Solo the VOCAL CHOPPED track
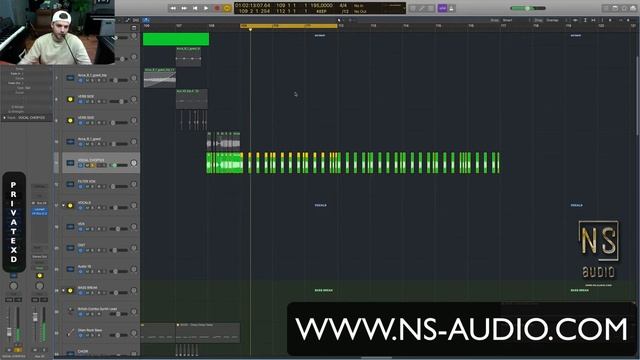This screenshot has width=640, height=360. [x=93, y=165]
